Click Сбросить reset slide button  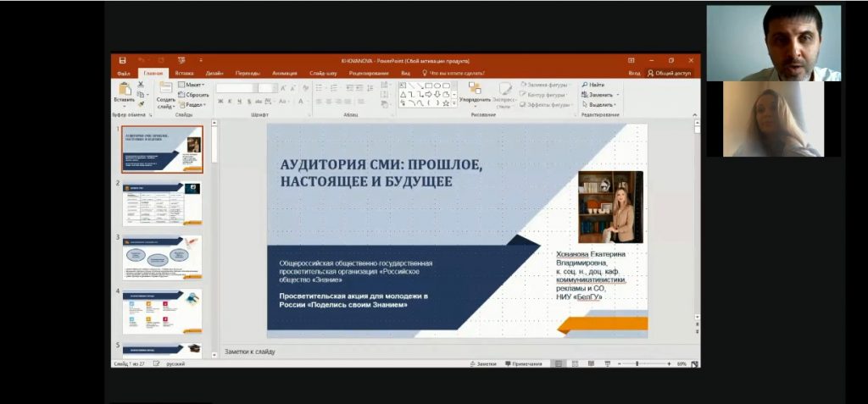pos(193,95)
